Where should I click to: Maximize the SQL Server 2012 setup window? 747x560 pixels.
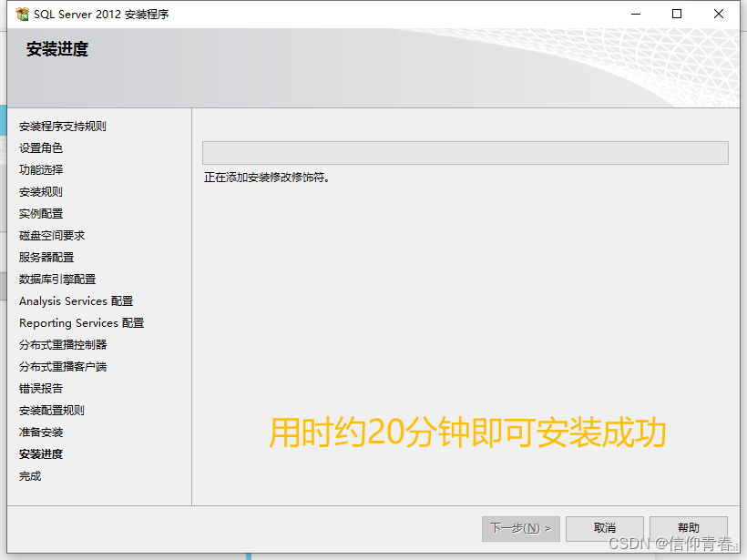677,14
